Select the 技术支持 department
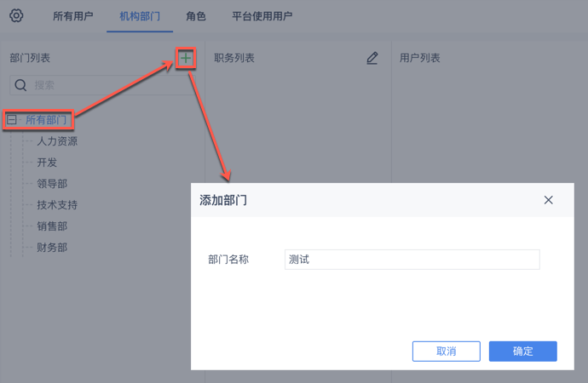The width and height of the screenshot is (588, 383). 57,205
